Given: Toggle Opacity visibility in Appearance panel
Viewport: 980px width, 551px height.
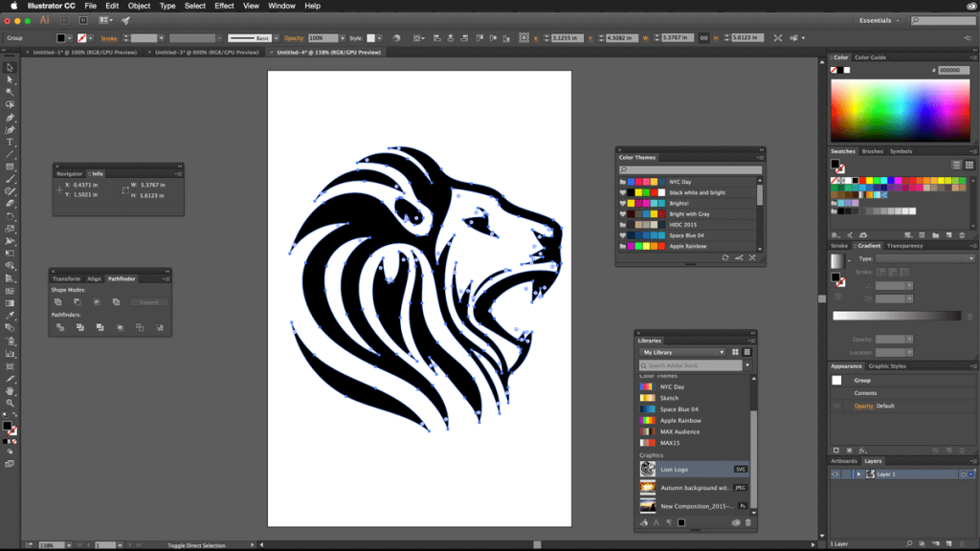Looking at the screenshot, I should [x=836, y=406].
